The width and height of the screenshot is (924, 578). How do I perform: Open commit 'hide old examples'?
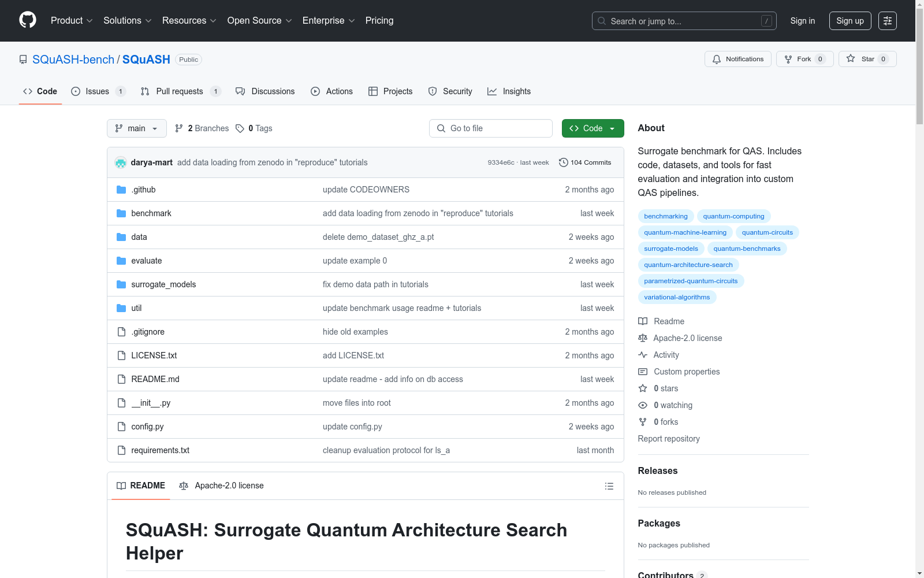[355, 332]
